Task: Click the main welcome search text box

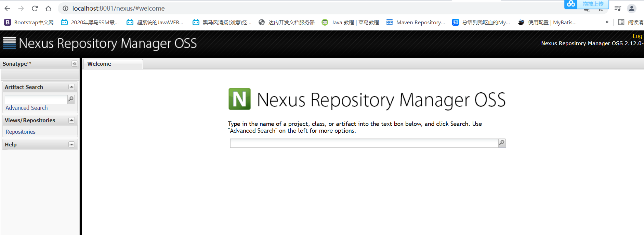Action: 364,143
